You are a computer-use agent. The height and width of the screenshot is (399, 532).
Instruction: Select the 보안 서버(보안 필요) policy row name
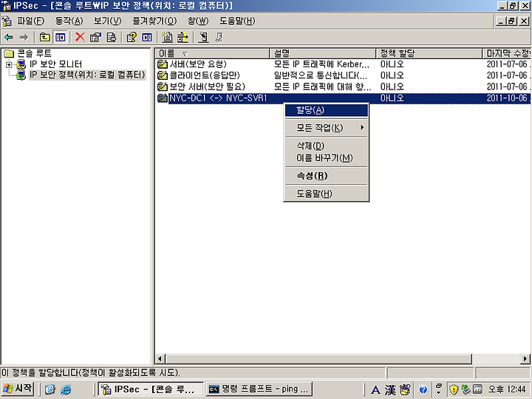208,86
